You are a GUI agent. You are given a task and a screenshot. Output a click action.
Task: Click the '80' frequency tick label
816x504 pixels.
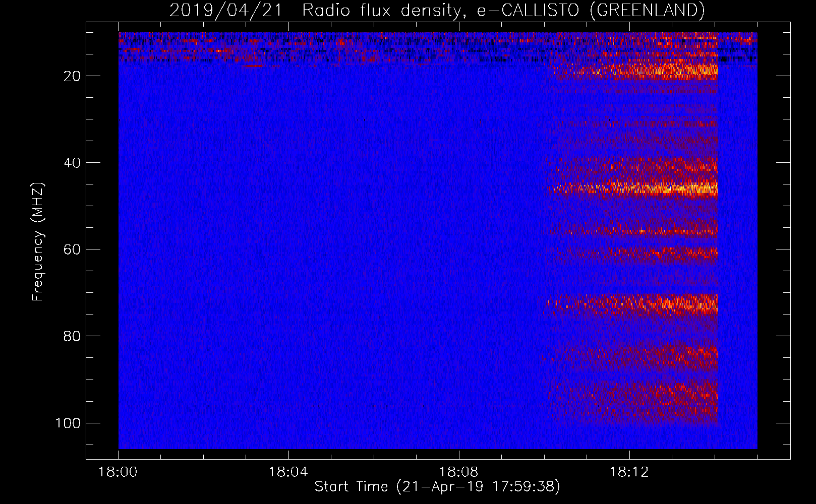pyautogui.click(x=73, y=336)
